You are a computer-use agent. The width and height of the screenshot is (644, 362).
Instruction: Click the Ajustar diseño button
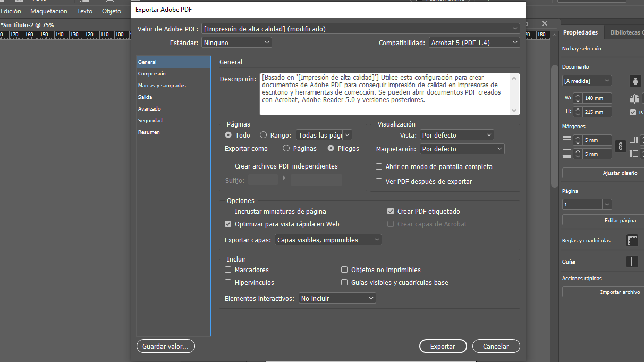[604, 173]
